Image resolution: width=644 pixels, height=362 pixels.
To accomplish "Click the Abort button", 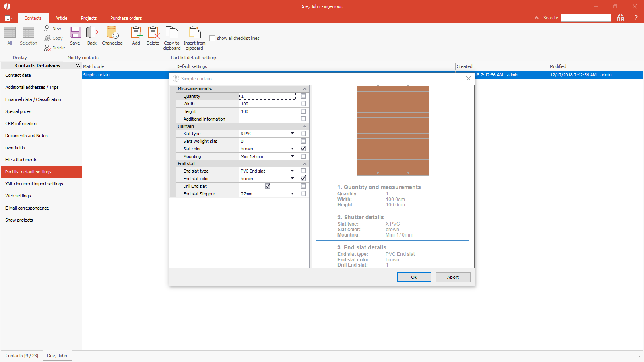I will [x=453, y=277].
